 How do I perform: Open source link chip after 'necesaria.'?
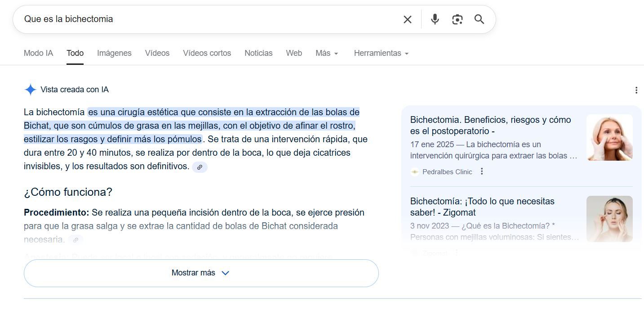coord(76,240)
